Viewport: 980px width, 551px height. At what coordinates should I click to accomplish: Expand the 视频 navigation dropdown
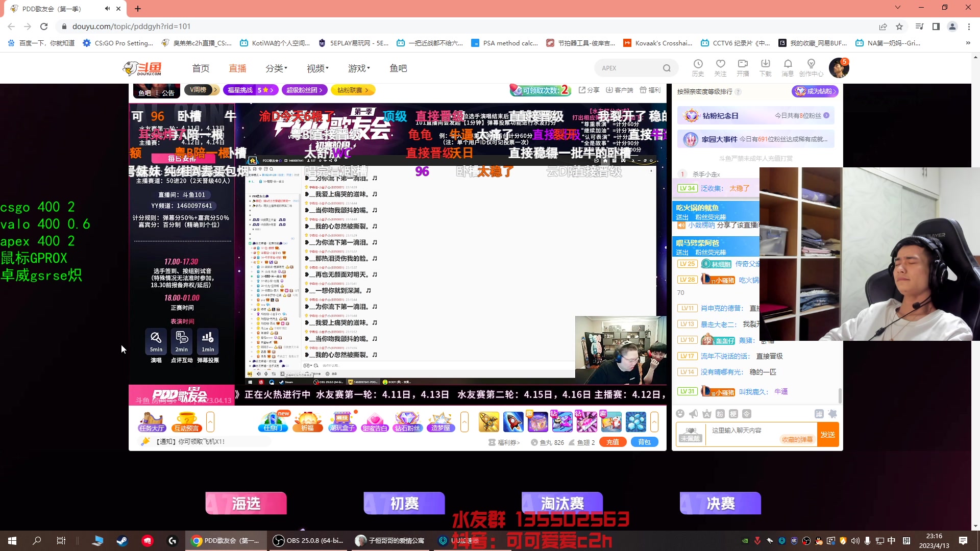coord(317,68)
